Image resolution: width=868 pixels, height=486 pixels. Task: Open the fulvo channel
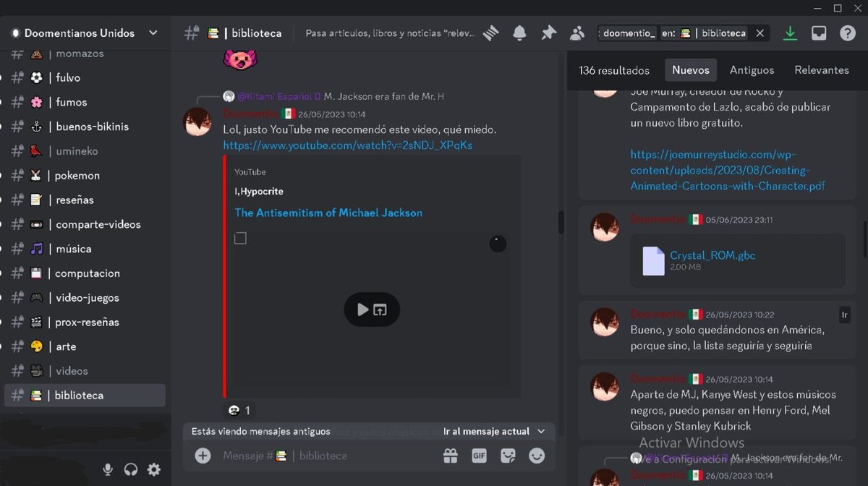pos(83,77)
